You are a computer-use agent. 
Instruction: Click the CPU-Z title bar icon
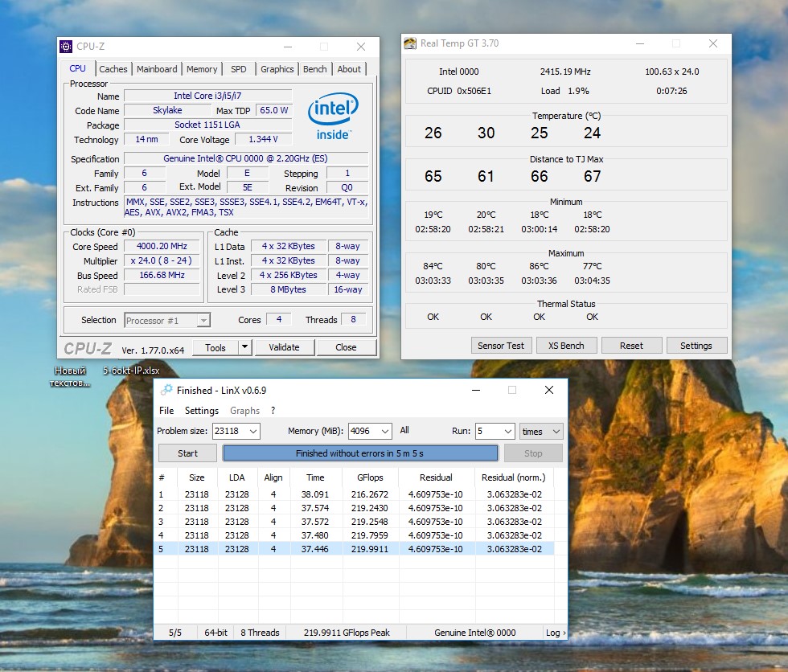click(x=66, y=47)
